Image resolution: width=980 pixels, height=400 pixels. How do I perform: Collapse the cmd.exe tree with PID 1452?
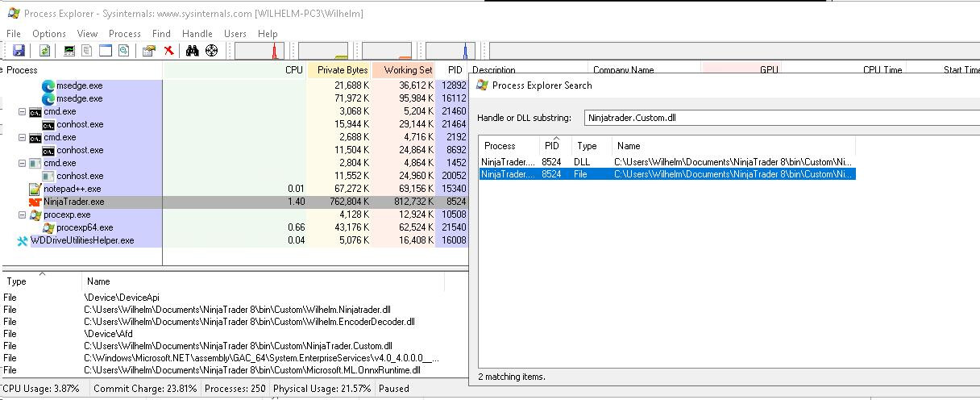tap(23, 163)
